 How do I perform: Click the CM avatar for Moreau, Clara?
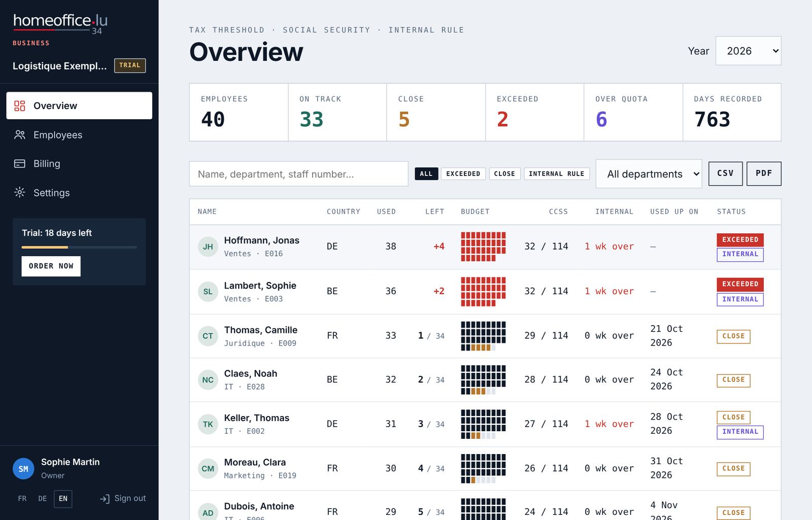tap(208, 468)
